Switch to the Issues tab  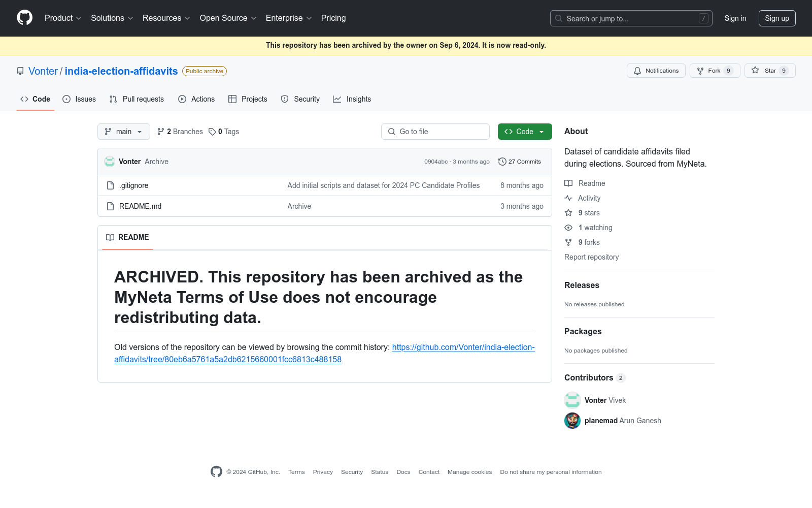click(x=79, y=99)
